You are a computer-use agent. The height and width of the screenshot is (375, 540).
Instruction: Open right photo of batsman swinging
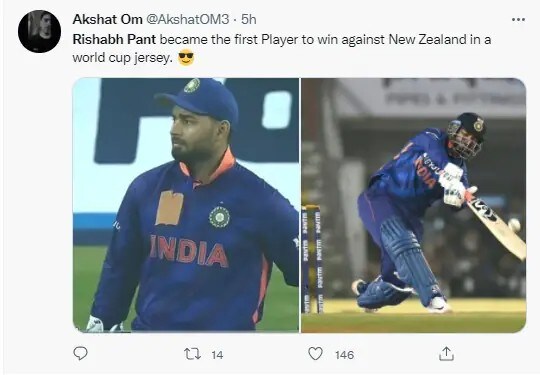pos(414,205)
